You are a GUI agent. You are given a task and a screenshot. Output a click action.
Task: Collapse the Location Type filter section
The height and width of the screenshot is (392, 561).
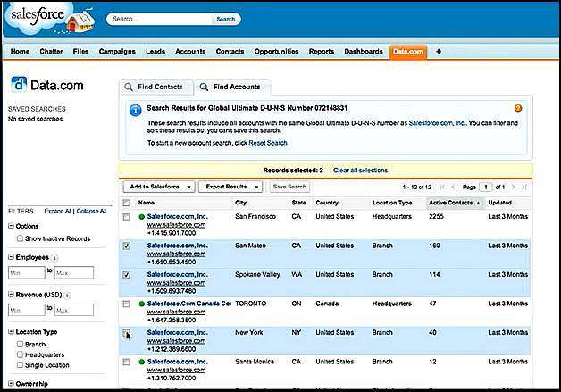[11, 331]
